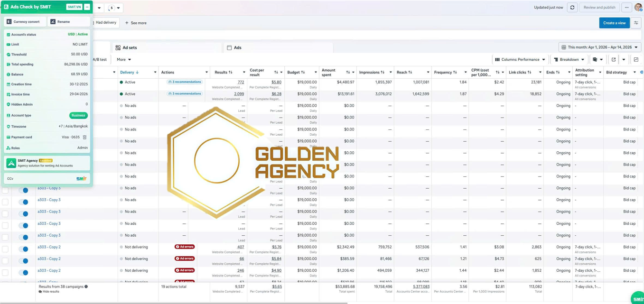Click the refresh icon beside Updated just now
Image resolution: width=644 pixels, height=304 pixels.
pyautogui.click(x=572, y=8)
